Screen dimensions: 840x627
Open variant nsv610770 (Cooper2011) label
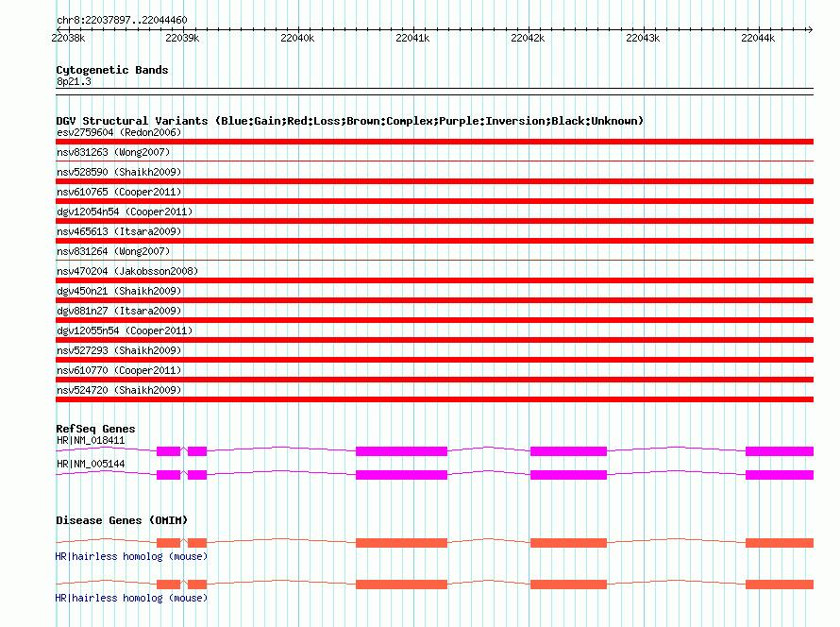pyautogui.click(x=119, y=370)
